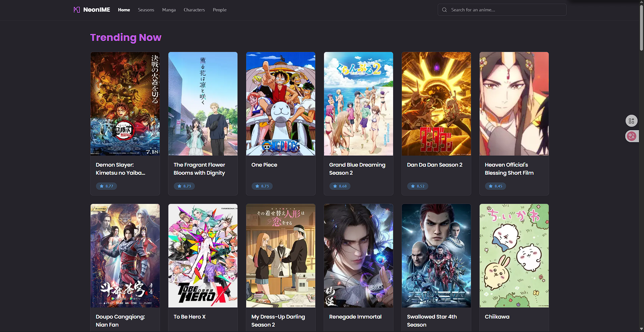The width and height of the screenshot is (644, 332).
Task: Click the My Dress-Up Darling poster
Action: click(281, 256)
